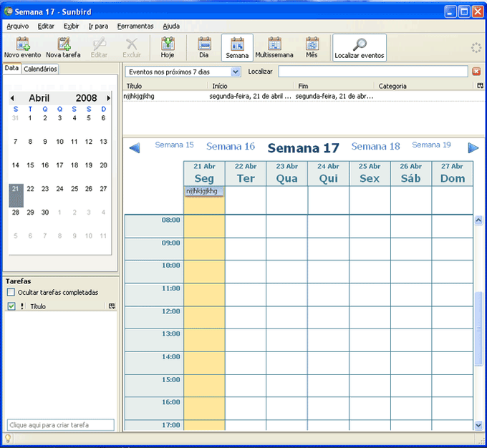Go to previous week with left blue arrow
This screenshot has width=487, height=448.
click(135, 147)
